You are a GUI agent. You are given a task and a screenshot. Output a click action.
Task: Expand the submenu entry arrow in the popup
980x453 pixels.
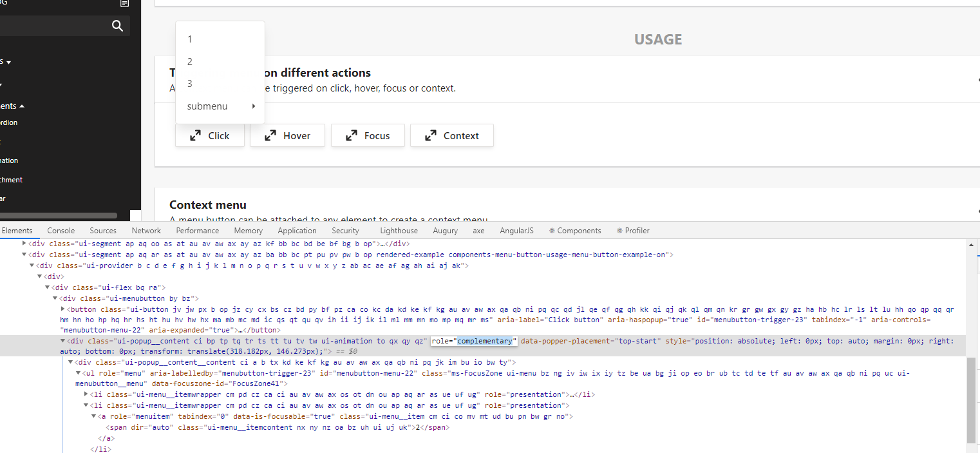(253, 106)
